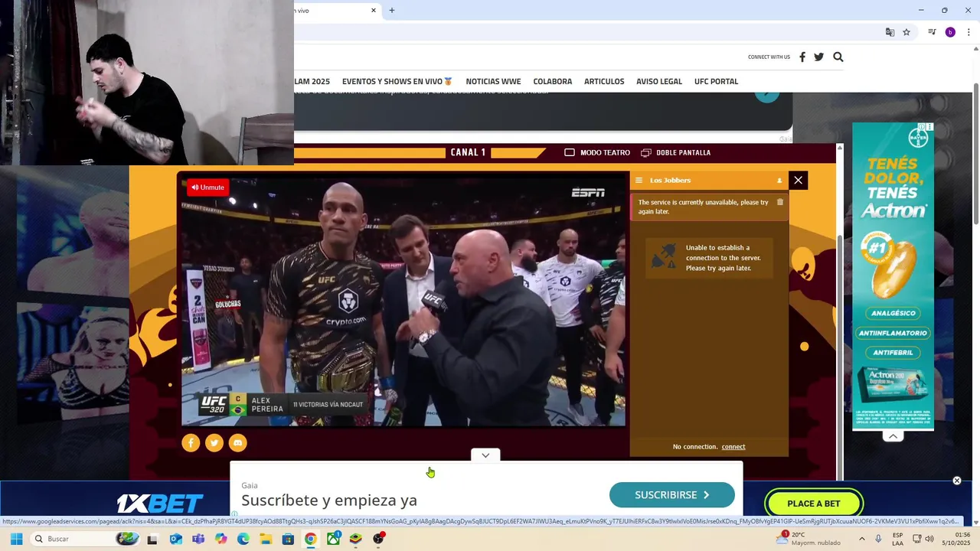The image size is (980, 551).
Task: Open the volume tray icon
Action: point(929,539)
